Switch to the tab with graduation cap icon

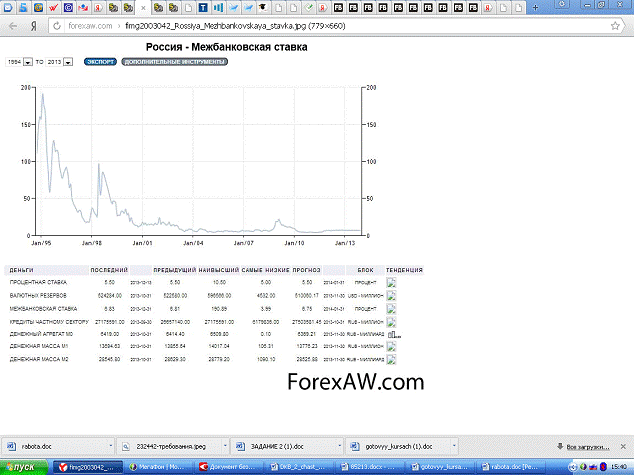(263, 8)
